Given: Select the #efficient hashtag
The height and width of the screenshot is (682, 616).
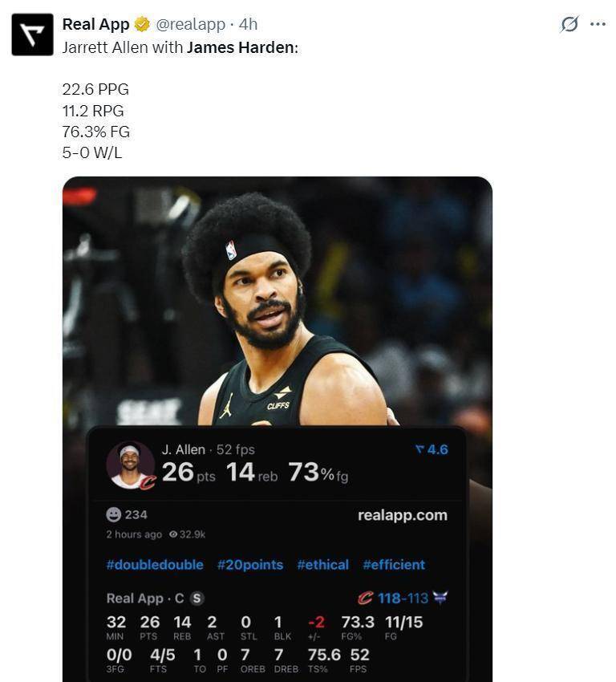Looking at the screenshot, I should coord(393,565).
